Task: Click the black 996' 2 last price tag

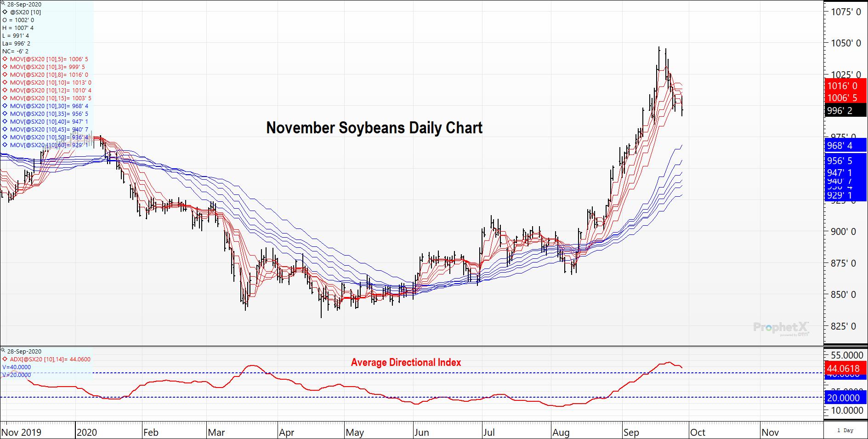Action: [846, 110]
